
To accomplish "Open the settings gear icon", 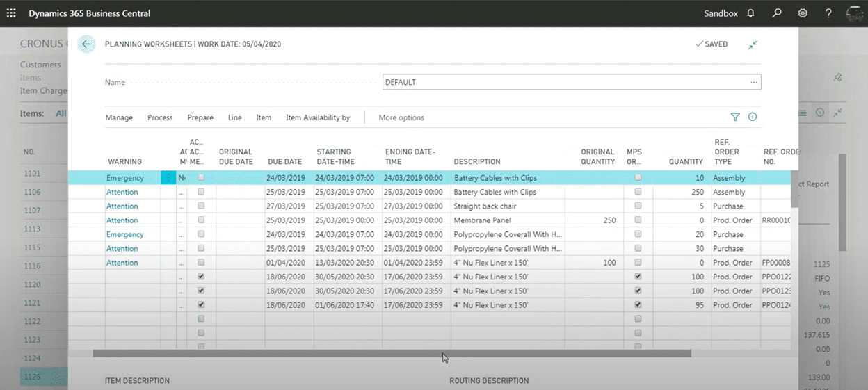I will click(x=803, y=13).
